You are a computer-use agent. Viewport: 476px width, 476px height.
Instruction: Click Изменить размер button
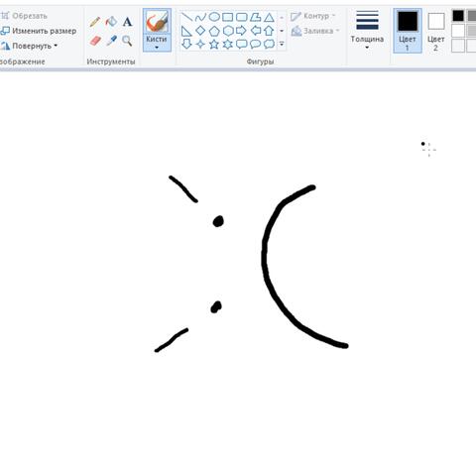[x=39, y=31]
